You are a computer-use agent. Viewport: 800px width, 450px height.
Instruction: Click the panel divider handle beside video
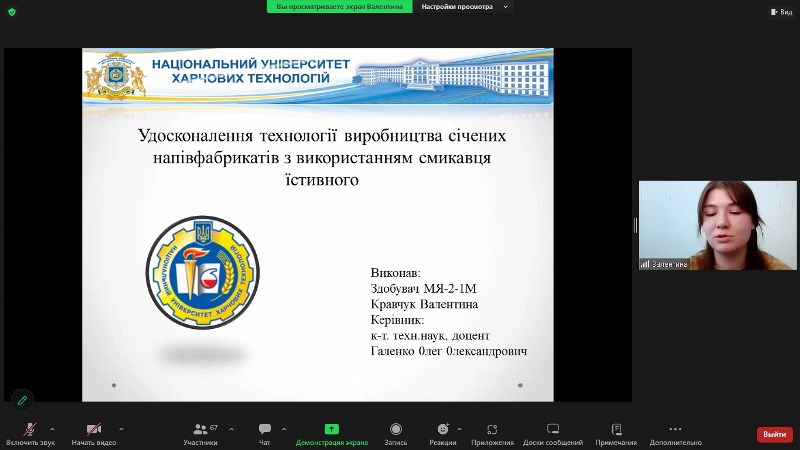pos(635,225)
